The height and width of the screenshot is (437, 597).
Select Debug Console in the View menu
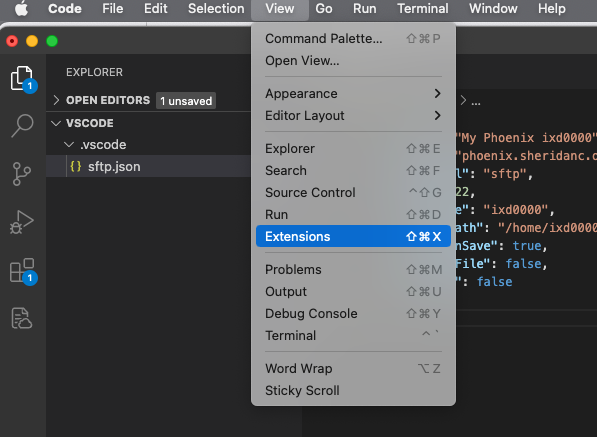tap(353, 314)
